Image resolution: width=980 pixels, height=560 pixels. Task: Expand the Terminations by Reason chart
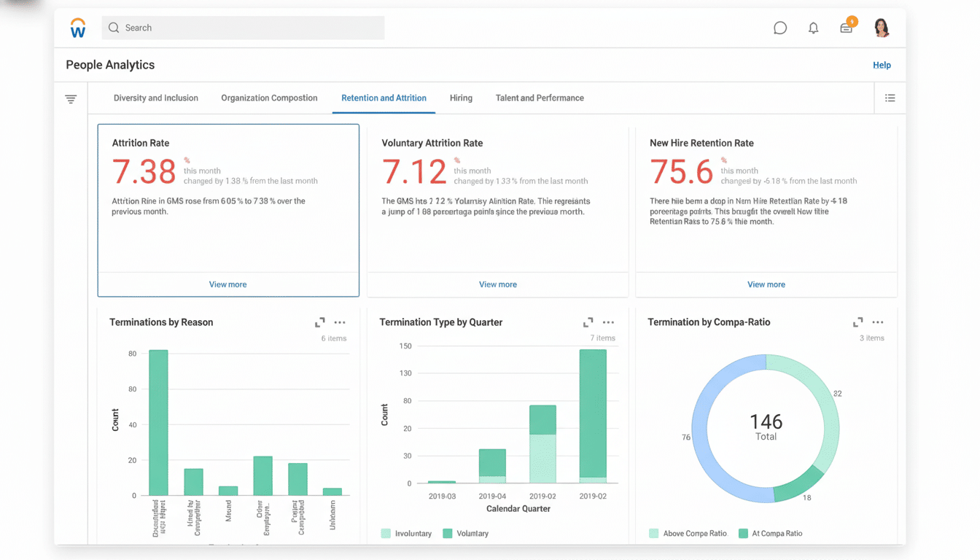point(319,322)
